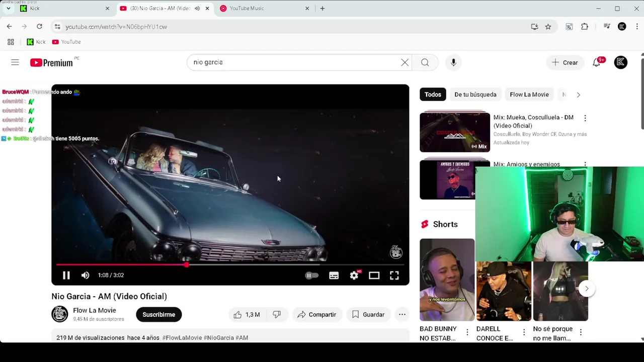The image size is (644, 362).
Task: Open the Chrome apps grid icon
Action: pyautogui.click(x=11, y=42)
